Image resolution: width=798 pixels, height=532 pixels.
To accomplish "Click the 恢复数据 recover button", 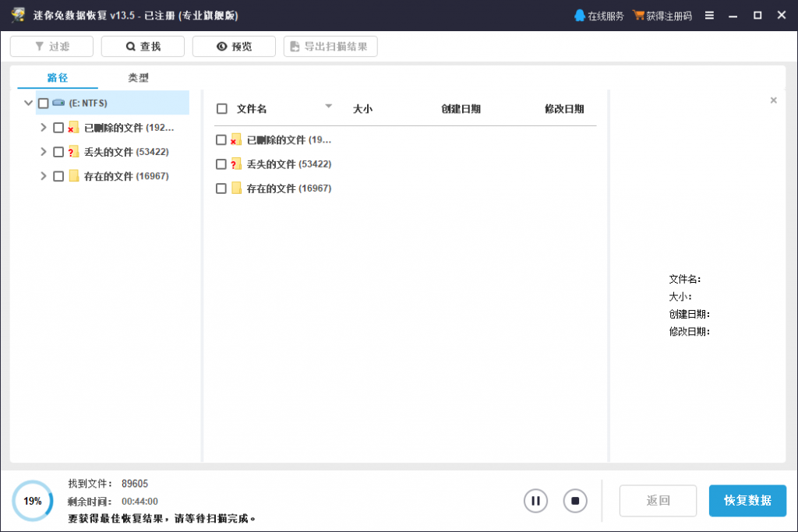I will click(x=747, y=501).
